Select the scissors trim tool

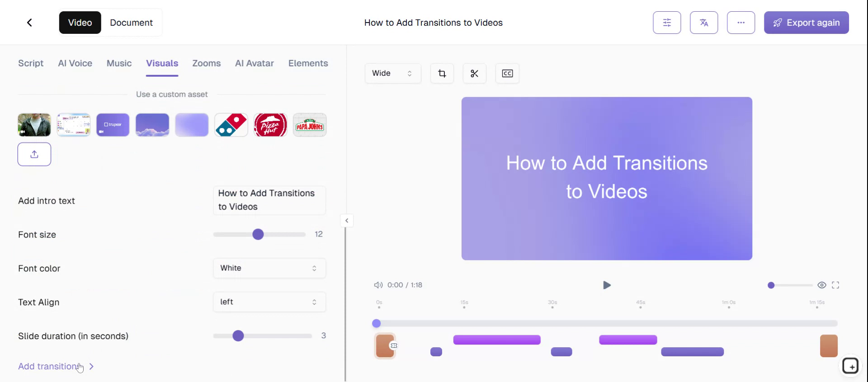click(x=474, y=74)
